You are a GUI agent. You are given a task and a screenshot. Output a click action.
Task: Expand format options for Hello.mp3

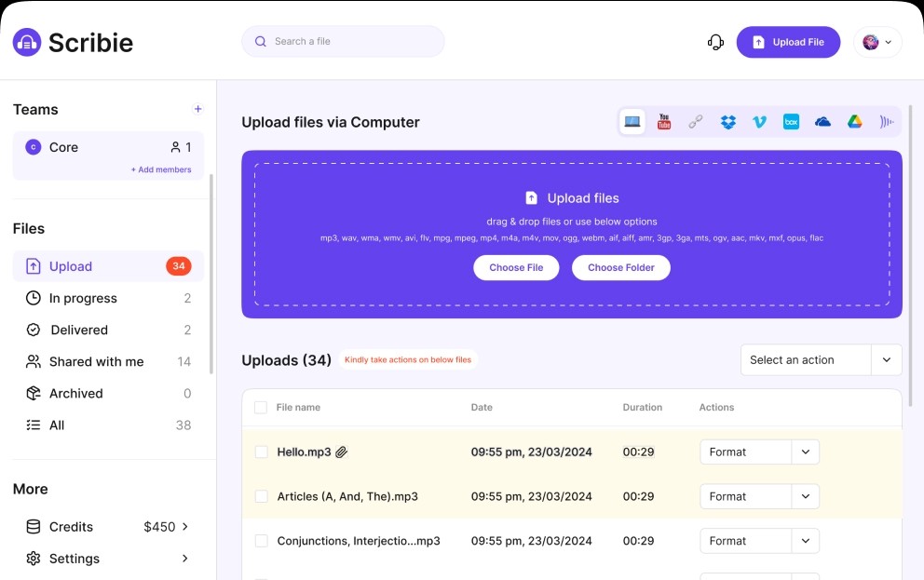point(805,452)
